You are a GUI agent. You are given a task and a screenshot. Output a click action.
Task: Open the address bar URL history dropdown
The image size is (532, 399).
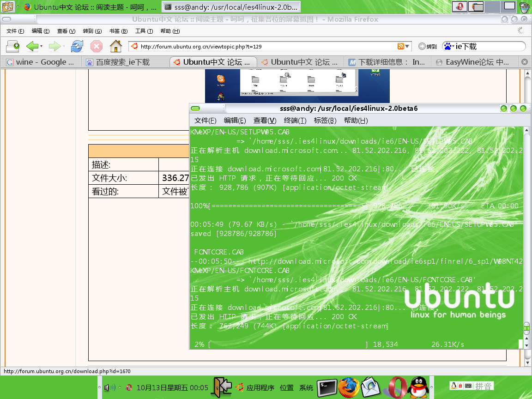pyautogui.click(x=407, y=47)
